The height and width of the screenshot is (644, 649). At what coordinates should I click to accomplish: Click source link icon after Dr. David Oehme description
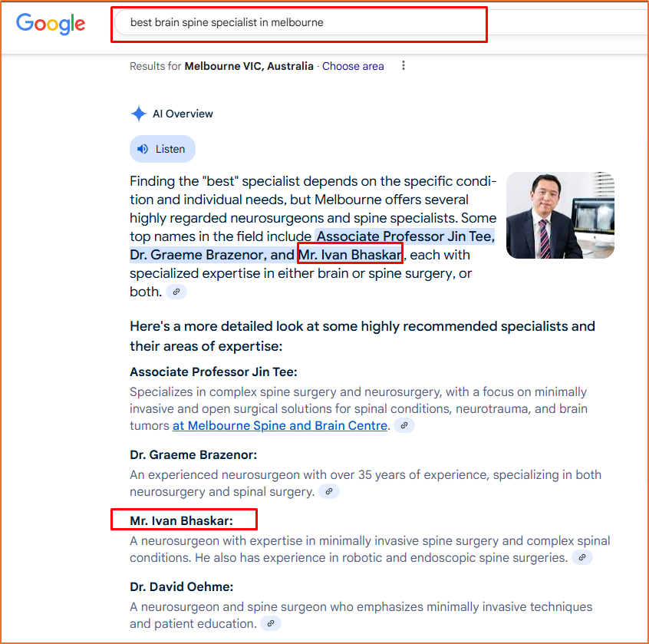pos(270,623)
